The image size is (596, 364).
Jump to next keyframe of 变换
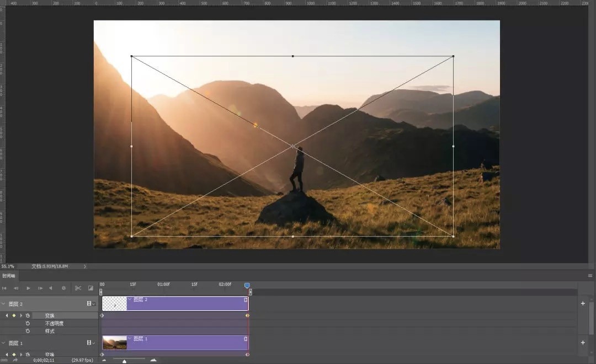pyautogui.click(x=21, y=315)
